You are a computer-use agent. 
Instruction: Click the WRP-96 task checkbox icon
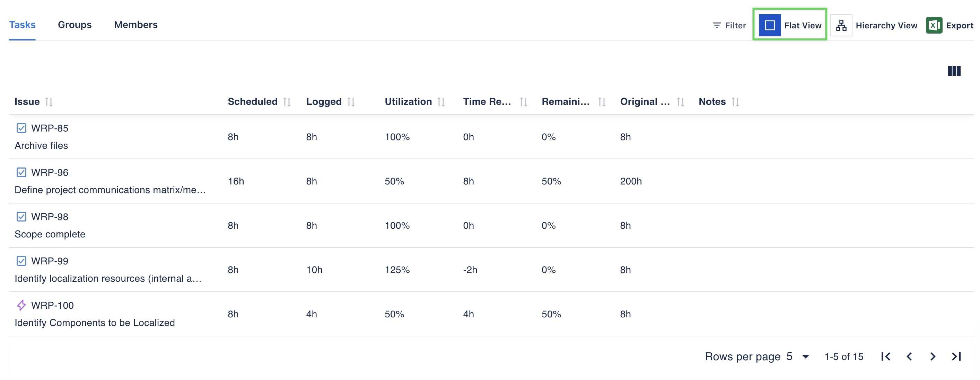coord(21,172)
